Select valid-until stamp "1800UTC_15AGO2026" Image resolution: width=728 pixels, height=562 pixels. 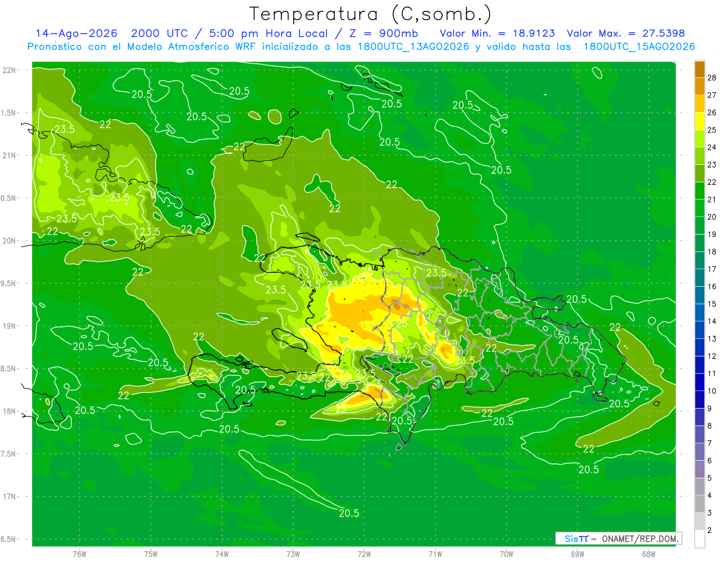click(639, 47)
